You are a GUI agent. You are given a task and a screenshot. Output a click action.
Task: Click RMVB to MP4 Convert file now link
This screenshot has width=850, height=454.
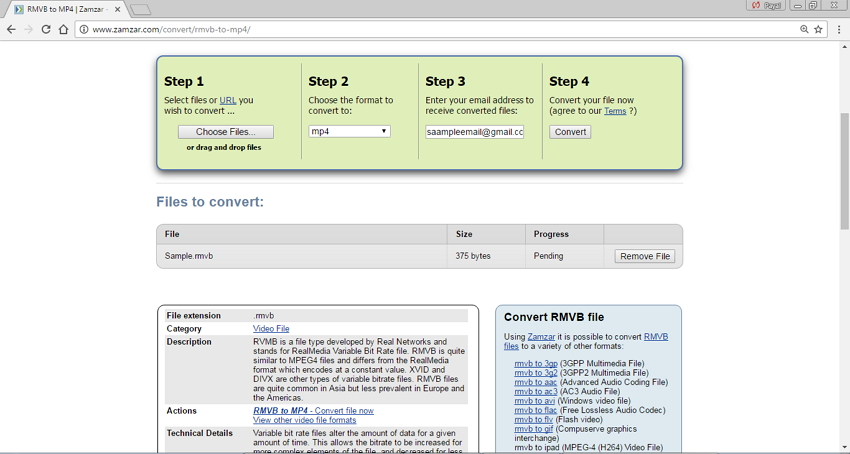tap(313, 411)
